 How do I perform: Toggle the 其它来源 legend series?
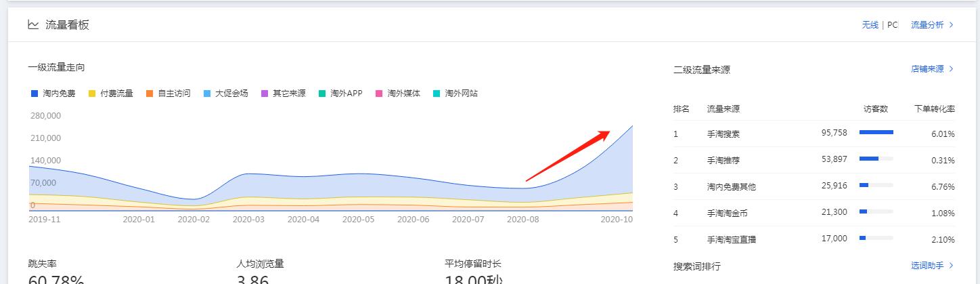pos(283,94)
